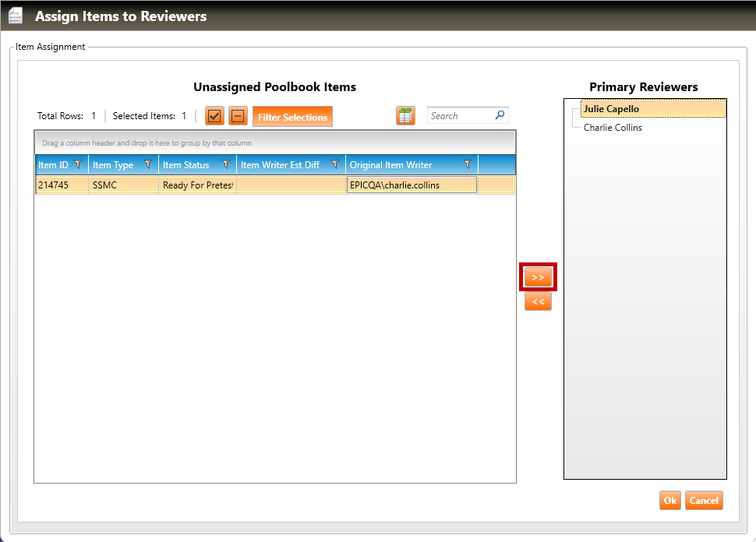Click the select-all checkmark icon

[214, 117]
